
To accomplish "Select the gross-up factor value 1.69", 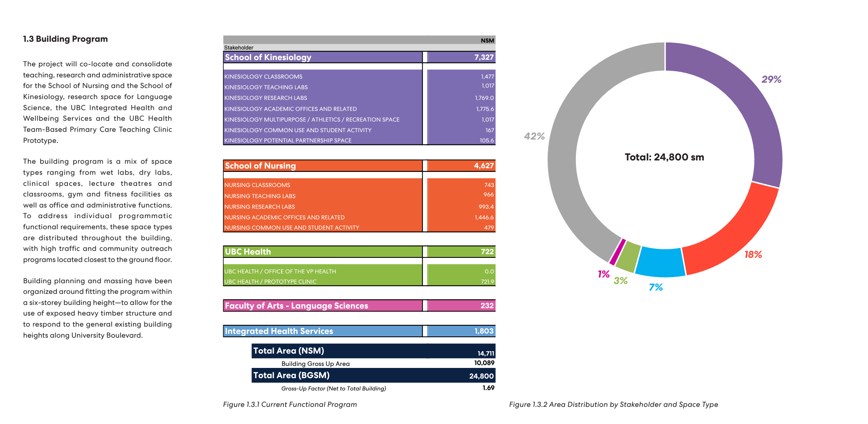I will pos(488,388).
